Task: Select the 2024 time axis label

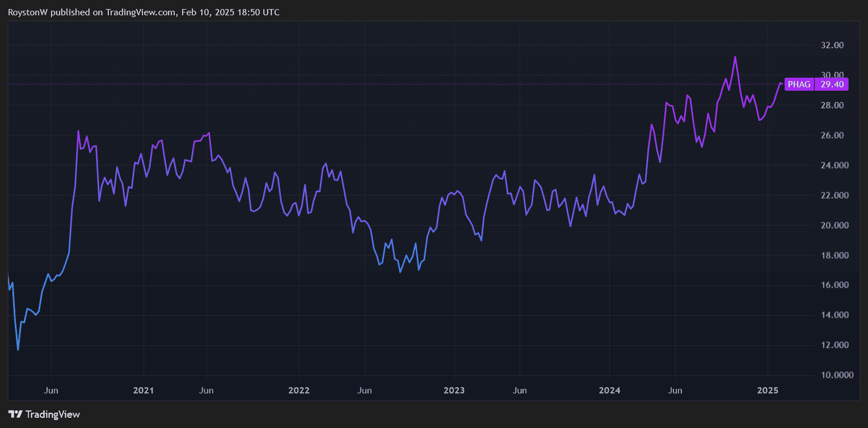Action: (x=609, y=391)
